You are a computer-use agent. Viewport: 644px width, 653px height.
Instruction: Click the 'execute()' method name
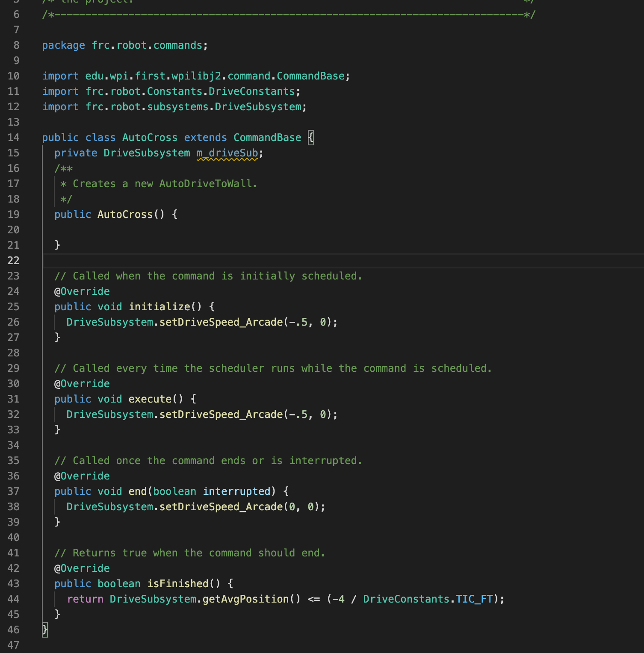click(156, 399)
